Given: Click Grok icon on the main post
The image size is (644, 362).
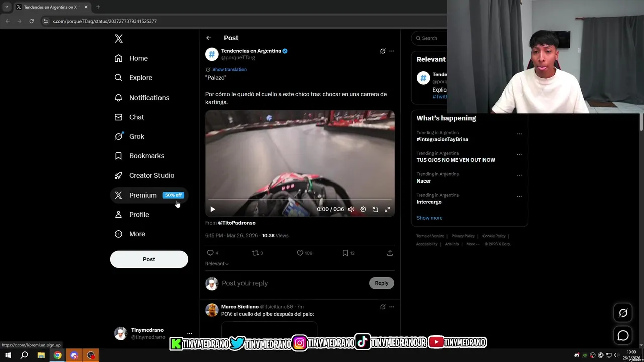Looking at the screenshot, I should click(383, 51).
